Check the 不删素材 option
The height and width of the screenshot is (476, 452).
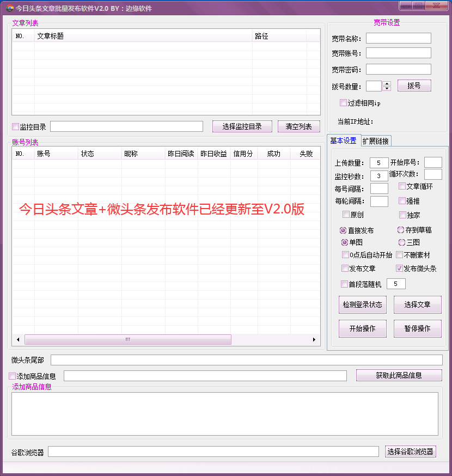(x=400, y=255)
